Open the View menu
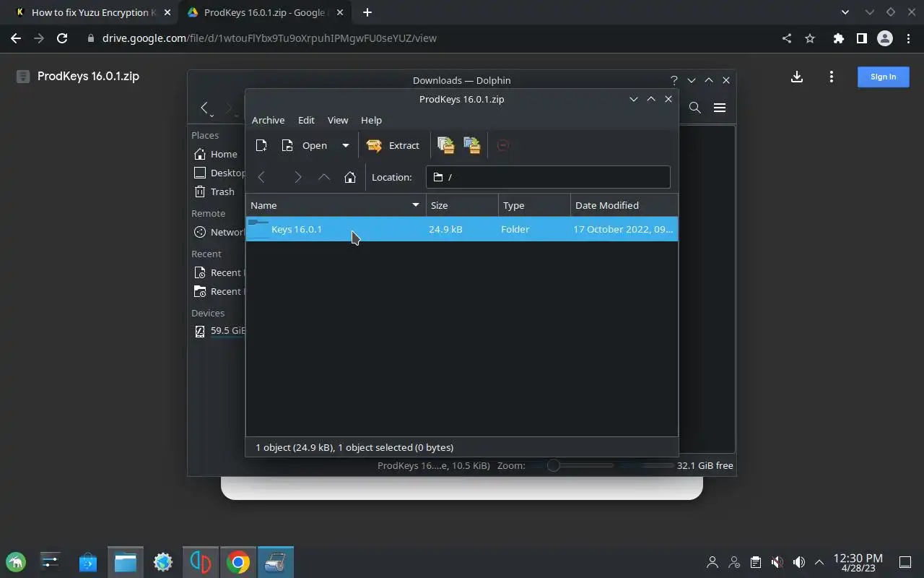This screenshot has height=578, width=924. point(338,120)
